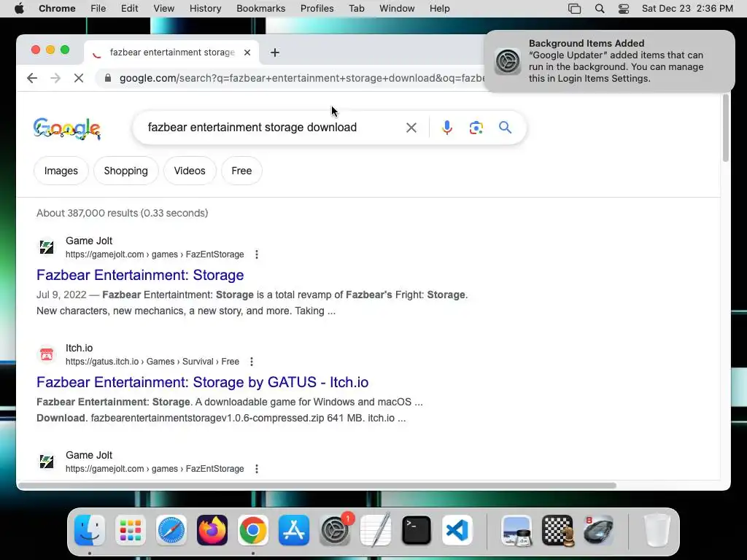
Task: Open System Settings from the Dock
Action: (335, 530)
